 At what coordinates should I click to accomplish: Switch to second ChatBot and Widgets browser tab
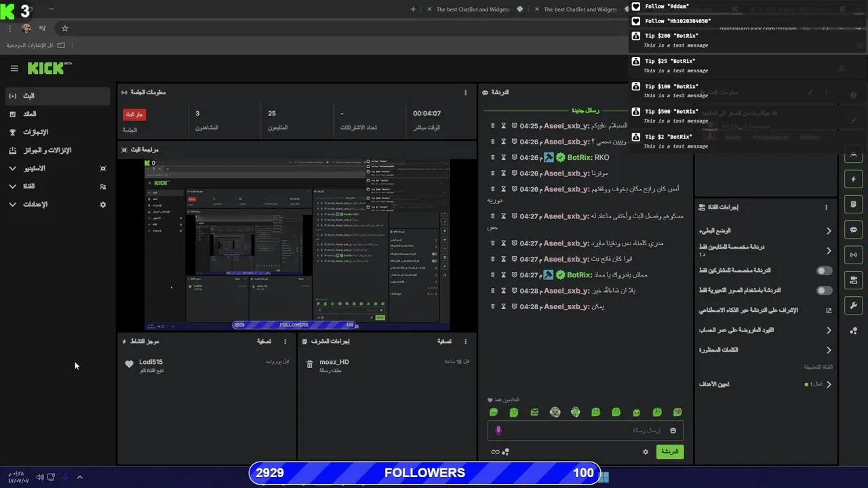coord(580,9)
